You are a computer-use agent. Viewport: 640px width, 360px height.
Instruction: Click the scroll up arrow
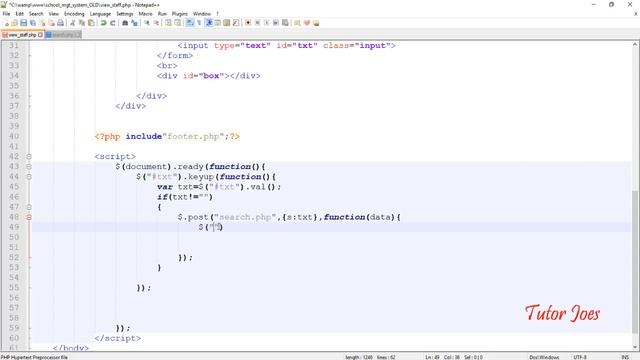(636, 44)
